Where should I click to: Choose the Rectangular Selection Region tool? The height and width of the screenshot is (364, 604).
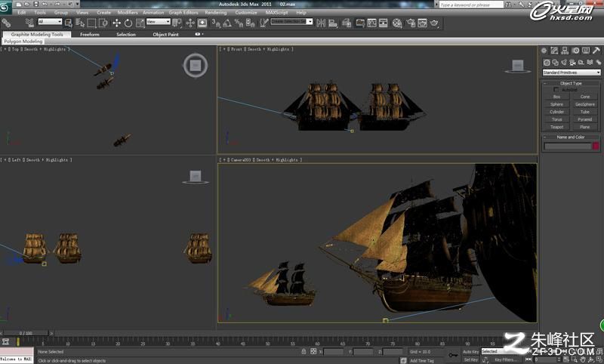pyautogui.click(x=91, y=23)
